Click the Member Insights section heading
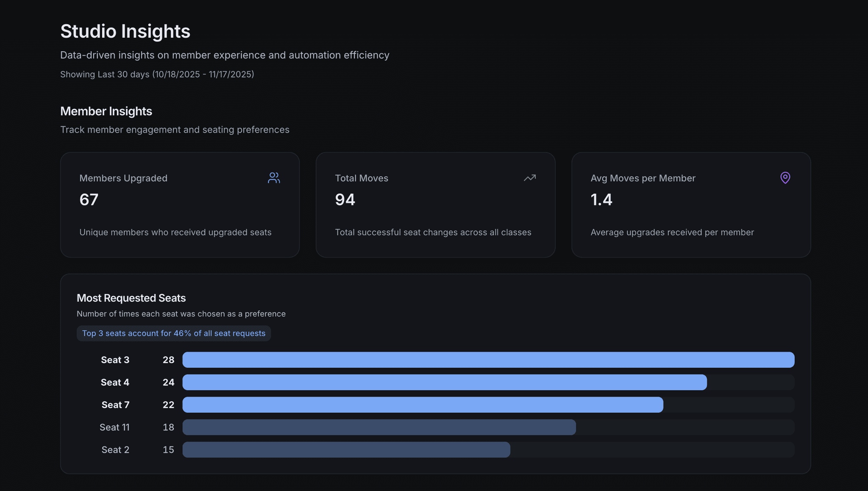The width and height of the screenshot is (868, 491). (x=106, y=111)
